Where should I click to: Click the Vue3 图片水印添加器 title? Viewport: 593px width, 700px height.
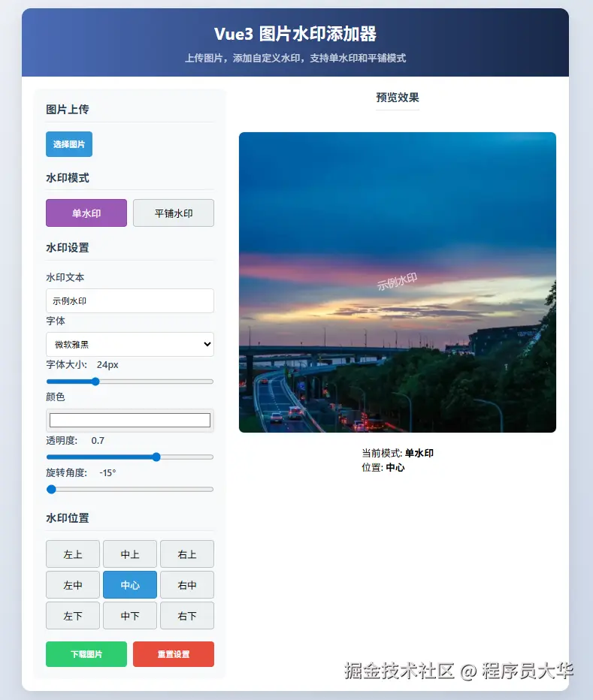click(x=295, y=34)
